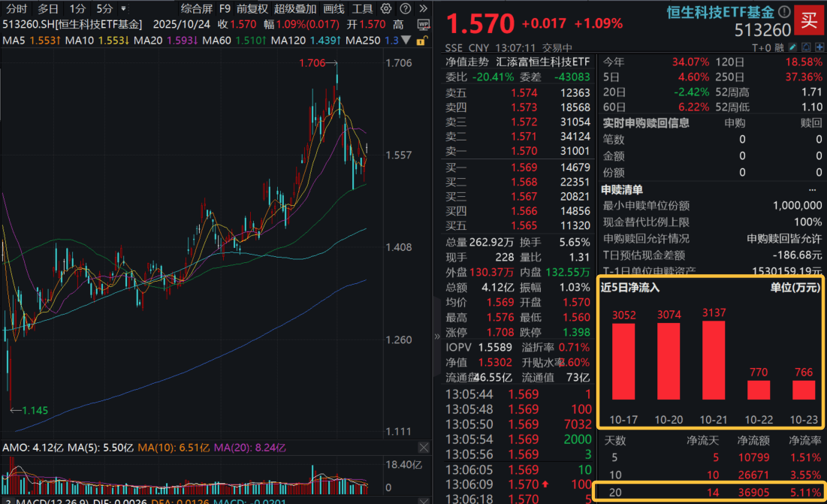827x504 pixels.
Task: Click the double-arrow toolbar overflow icon
Action: (421, 9)
